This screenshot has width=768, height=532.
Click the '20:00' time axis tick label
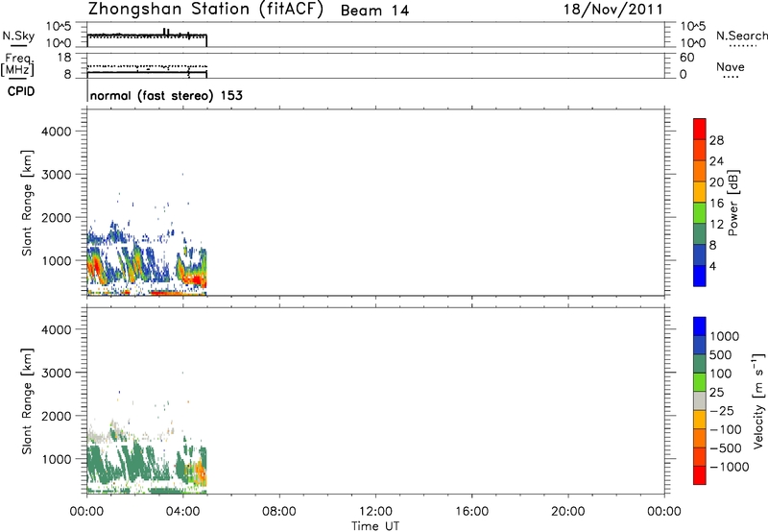(567, 512)
